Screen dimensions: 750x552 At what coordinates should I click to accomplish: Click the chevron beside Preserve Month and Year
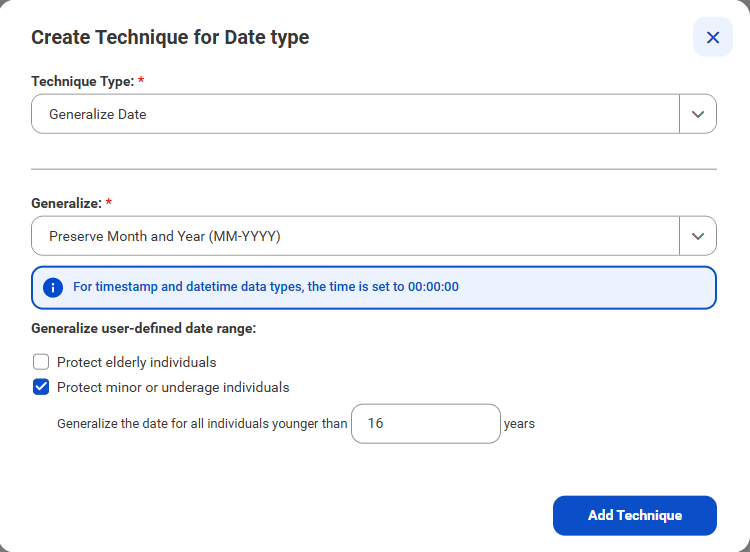[698, 236]
